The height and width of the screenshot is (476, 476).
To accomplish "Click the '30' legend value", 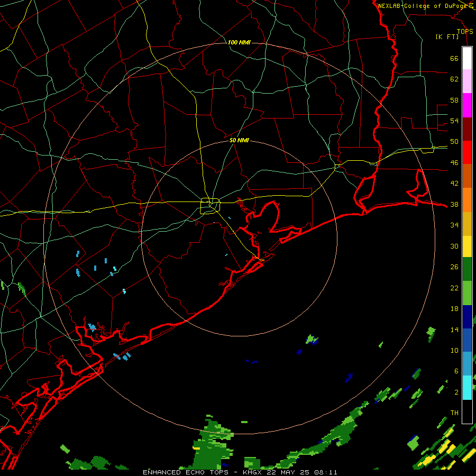I will point(454,246).
